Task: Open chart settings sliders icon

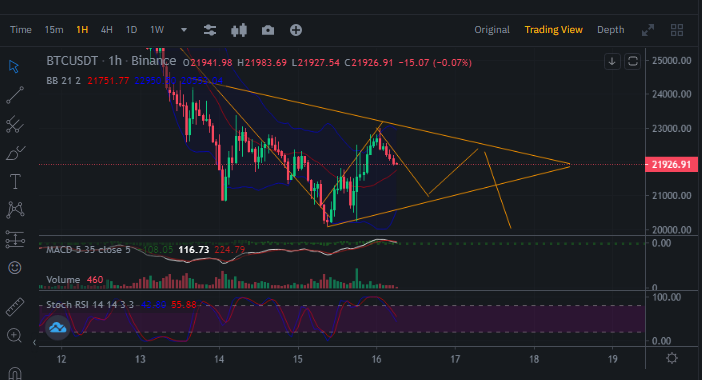Action: coord(210,30)
